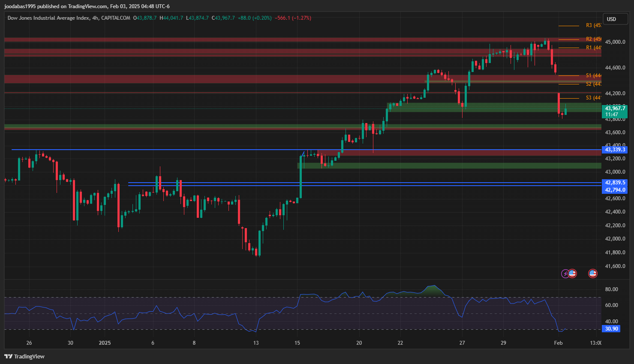Click the R1 pivot resistance label
The width and height of the screenshot is (634, 364).
click(593, 48)
